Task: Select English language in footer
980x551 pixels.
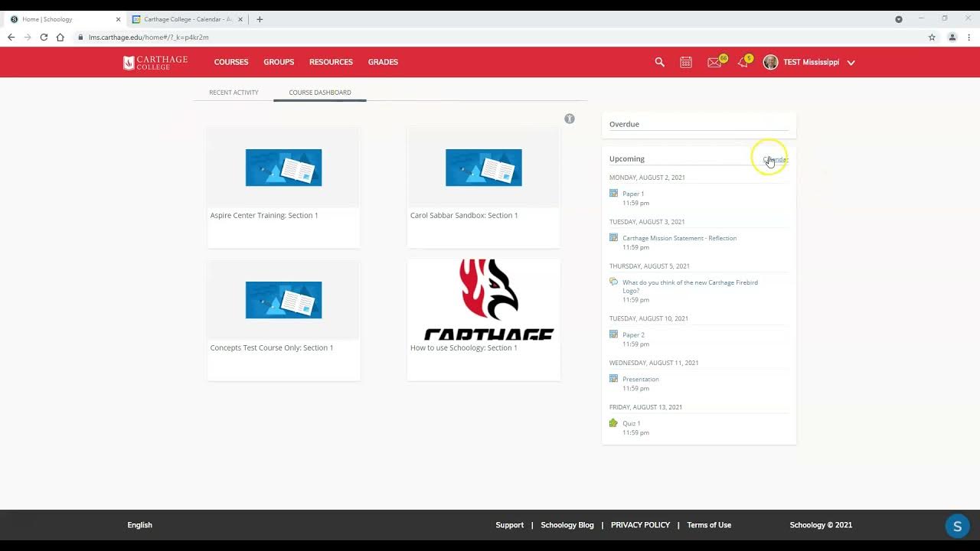Action: (139, 525)
